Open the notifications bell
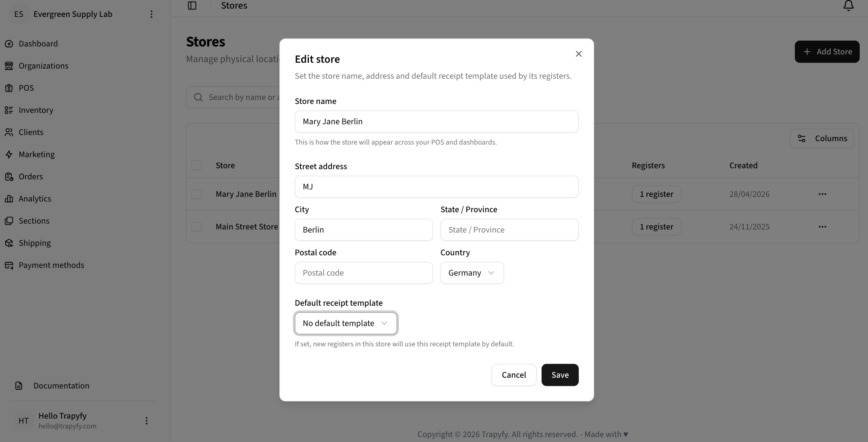 click(848, 6)
